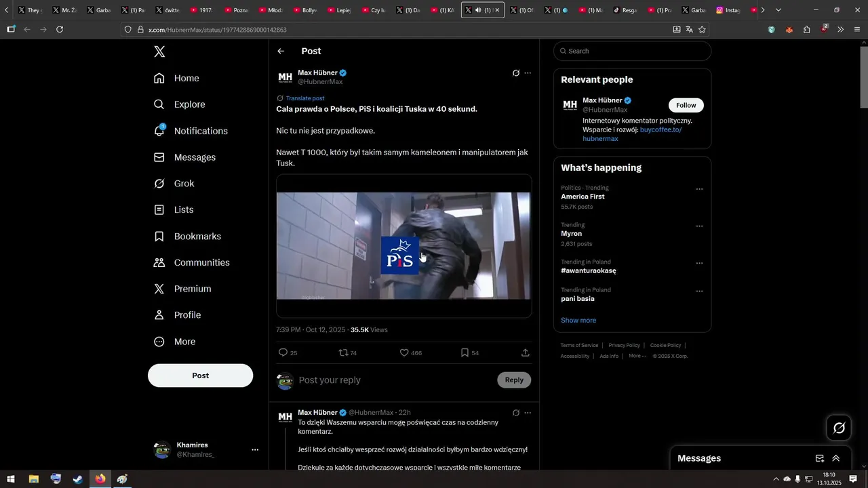The height and width of the screenshot is (488, 868).
Task: Open account options next to Khamires
Action: click(255, 449)
